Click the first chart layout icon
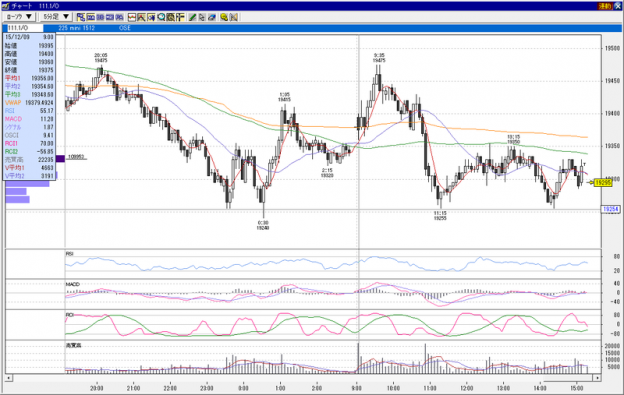Screen dimensions: 624x395 pos(81,17)
